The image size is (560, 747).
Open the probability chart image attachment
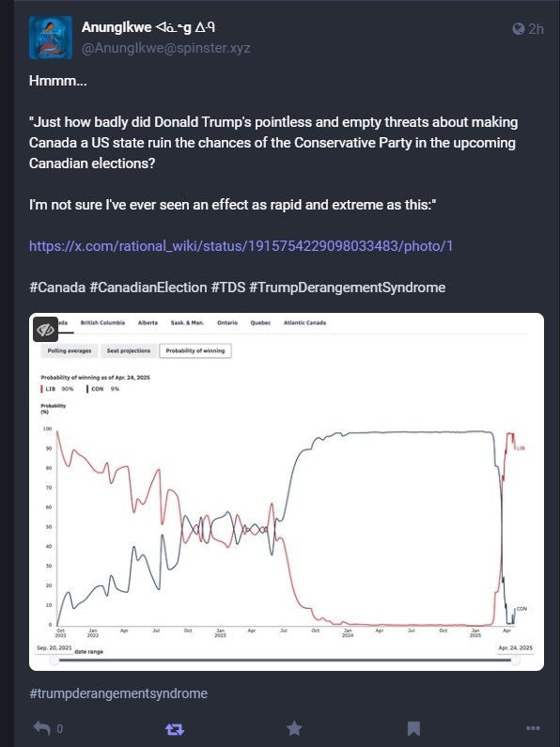(287, 491)
